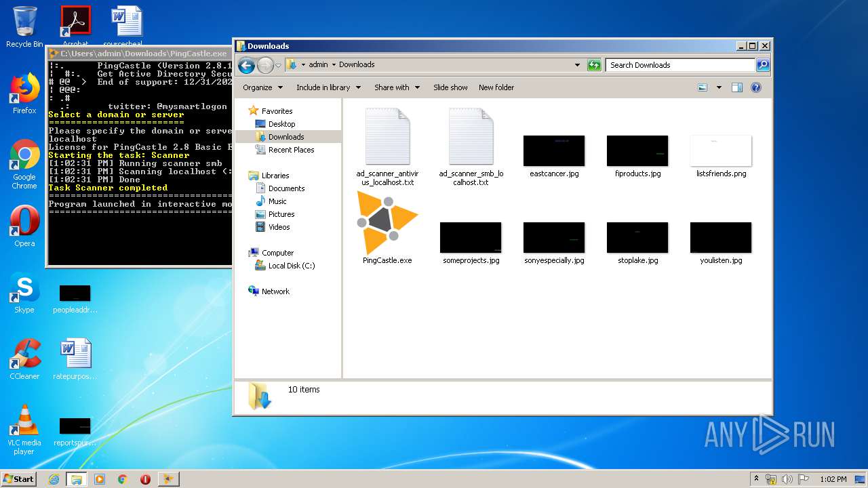Open Include in library menu

(x=328, y=87)
